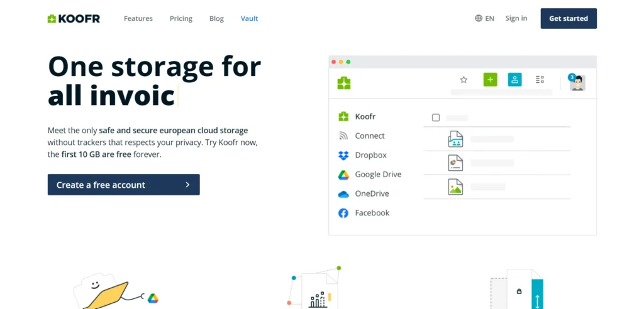Image resolution: width=644 pixels, height=309 pixels.
Task: Click the Connect signal icon
Action: (x=343, y=136)
